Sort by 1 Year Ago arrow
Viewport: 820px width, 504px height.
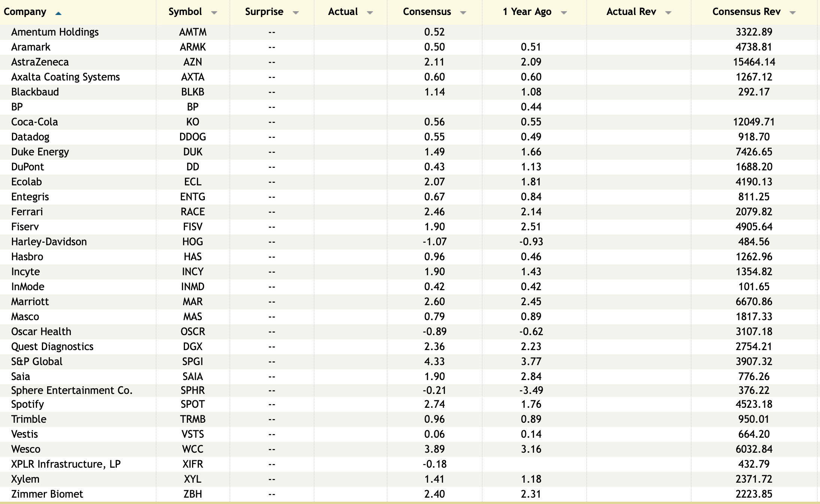pyautogui.click(x=564, y=13)
